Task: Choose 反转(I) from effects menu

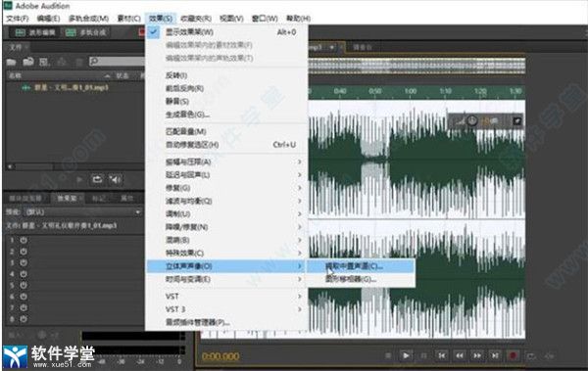Action: point(226,75)
